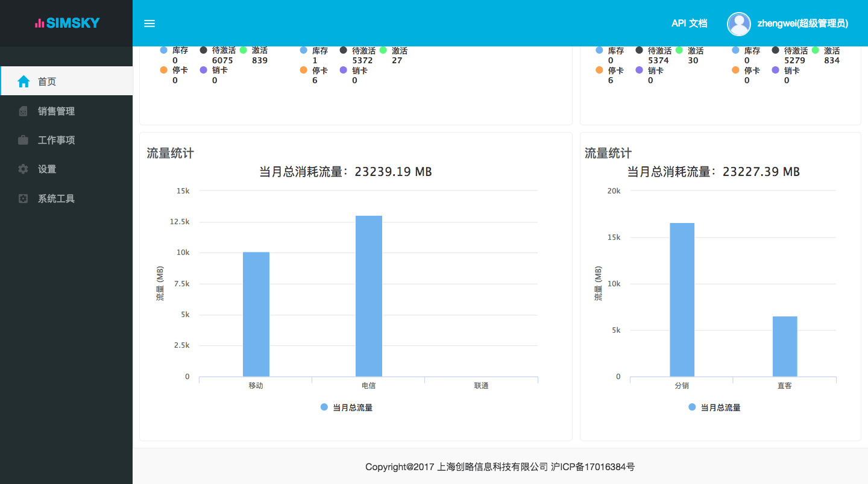Screen dimensions: 868x484
Task: Select 首页 in the sidebar
Action: [x=47, y=81]
